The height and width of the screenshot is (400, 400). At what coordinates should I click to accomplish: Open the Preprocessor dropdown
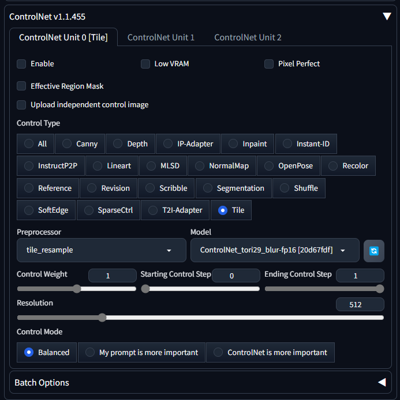[x=101, y=250]
